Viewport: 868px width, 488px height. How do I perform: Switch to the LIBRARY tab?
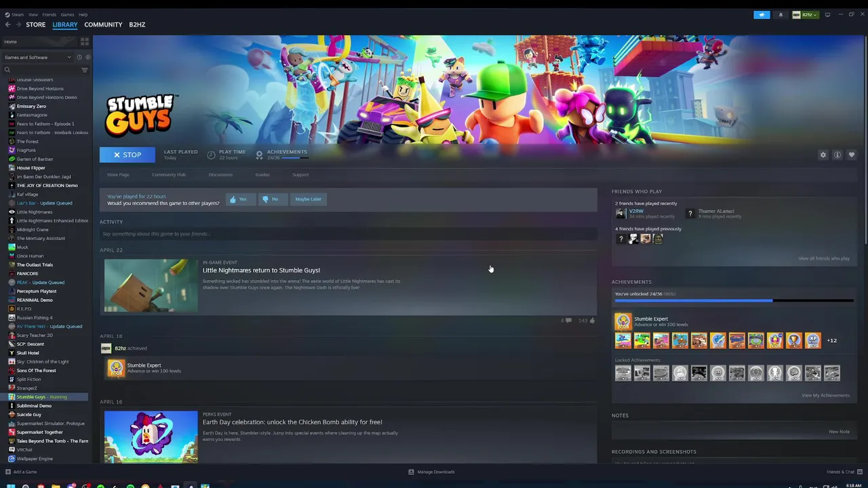65,24
